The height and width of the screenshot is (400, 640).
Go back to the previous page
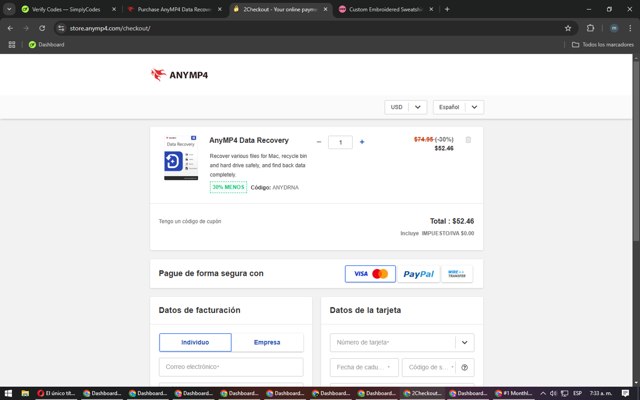[x=10, y=28]
